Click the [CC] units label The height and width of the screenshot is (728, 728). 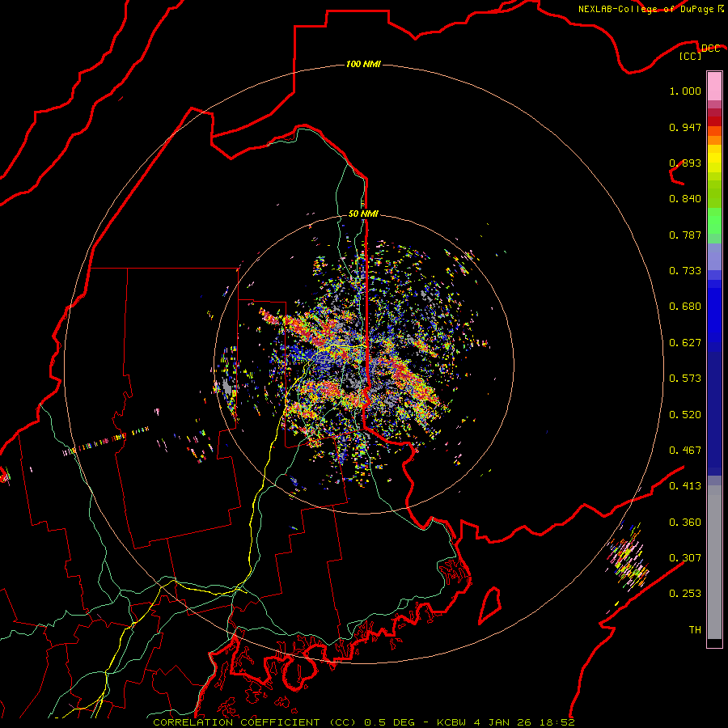pyautogui.click(x=691, y=56)
